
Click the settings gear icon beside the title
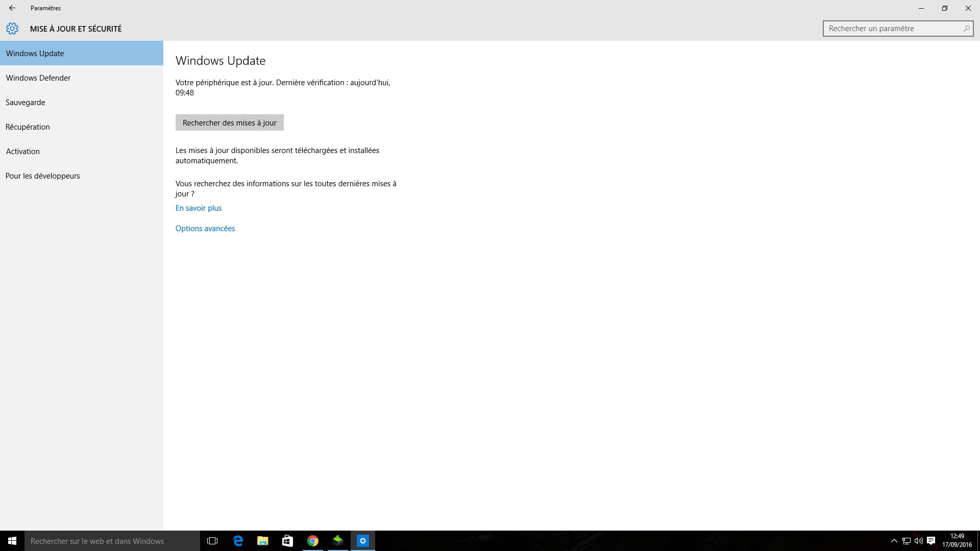tap(12, 29)
